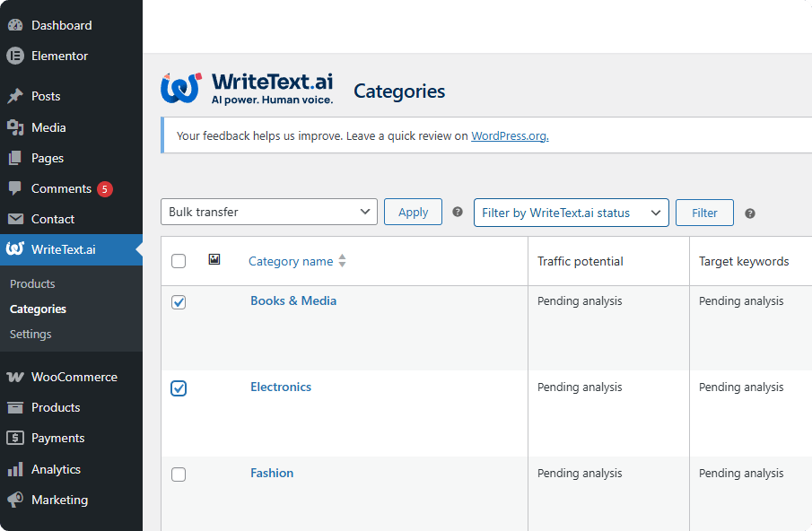812x531 pixels.
Task: Click Fashion Traffic potential Pending analysis cell
Action: [x=580, y=473]
